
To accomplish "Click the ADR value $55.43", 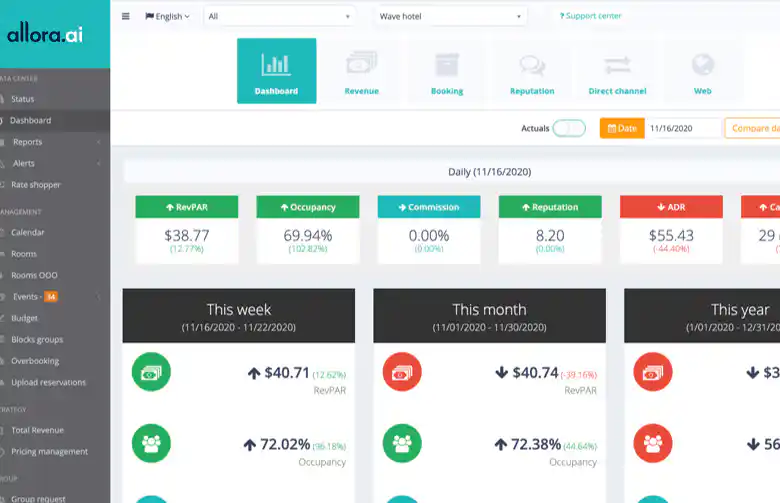I will [x=671, y=235].
